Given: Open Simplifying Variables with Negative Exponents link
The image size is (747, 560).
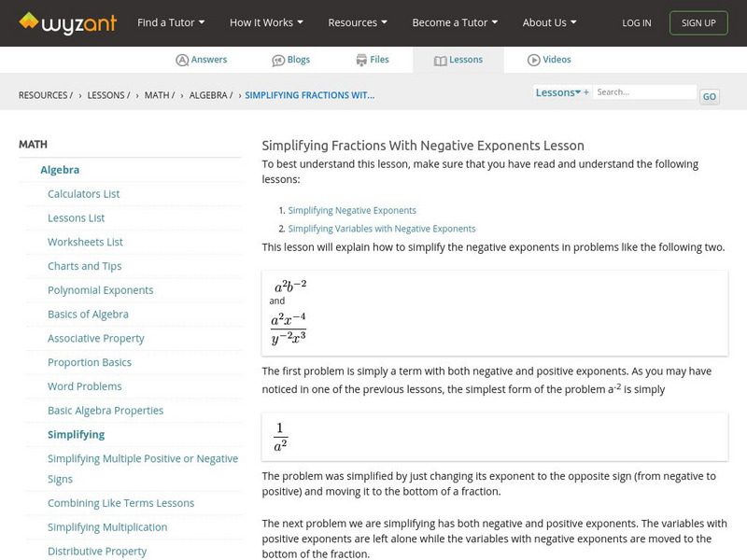Looking at the screenshot, I should (382, 229).
